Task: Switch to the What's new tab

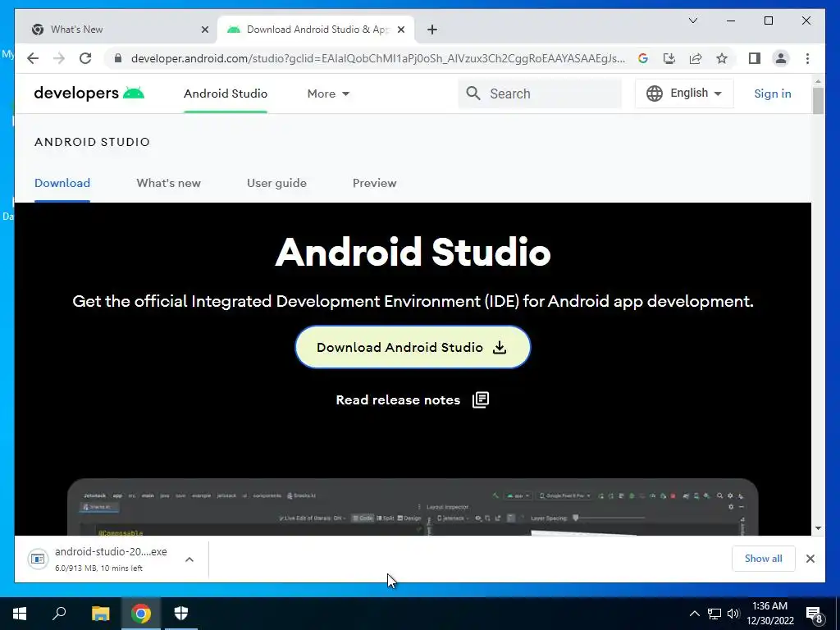Action: 168,183
